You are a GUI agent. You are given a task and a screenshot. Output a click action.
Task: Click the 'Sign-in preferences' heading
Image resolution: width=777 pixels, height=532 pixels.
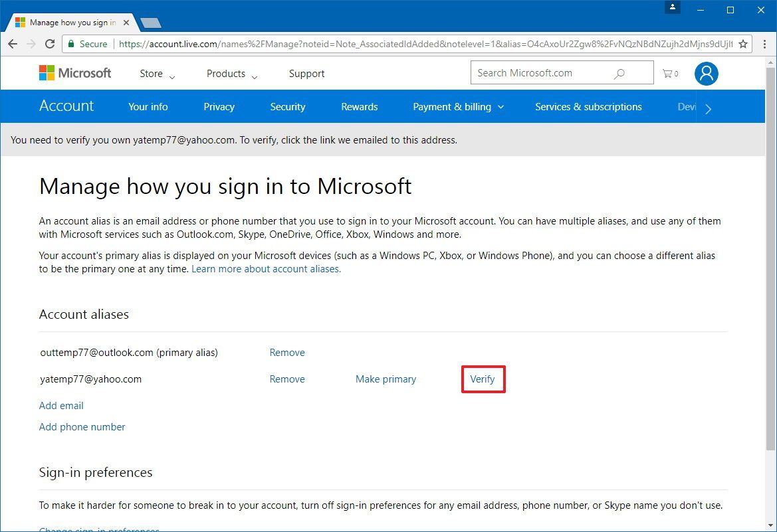[96, 473]
